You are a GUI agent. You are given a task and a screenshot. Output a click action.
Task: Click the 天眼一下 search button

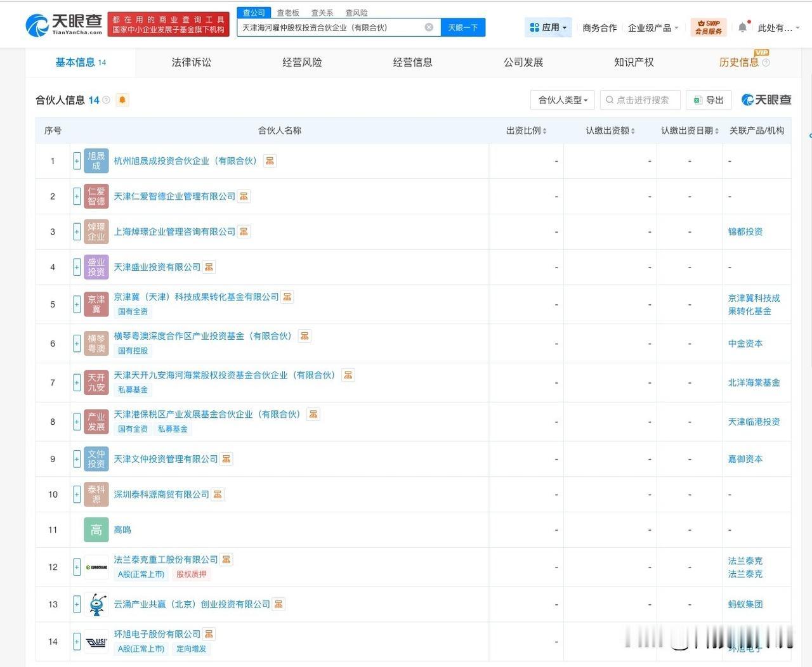coord(463,27)
